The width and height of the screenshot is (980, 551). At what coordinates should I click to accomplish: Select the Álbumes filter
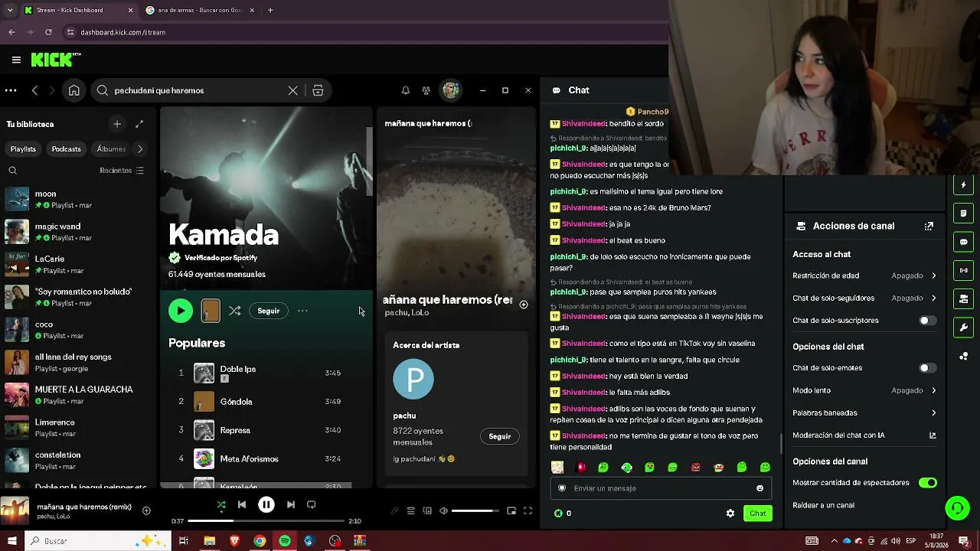point(112,149)
